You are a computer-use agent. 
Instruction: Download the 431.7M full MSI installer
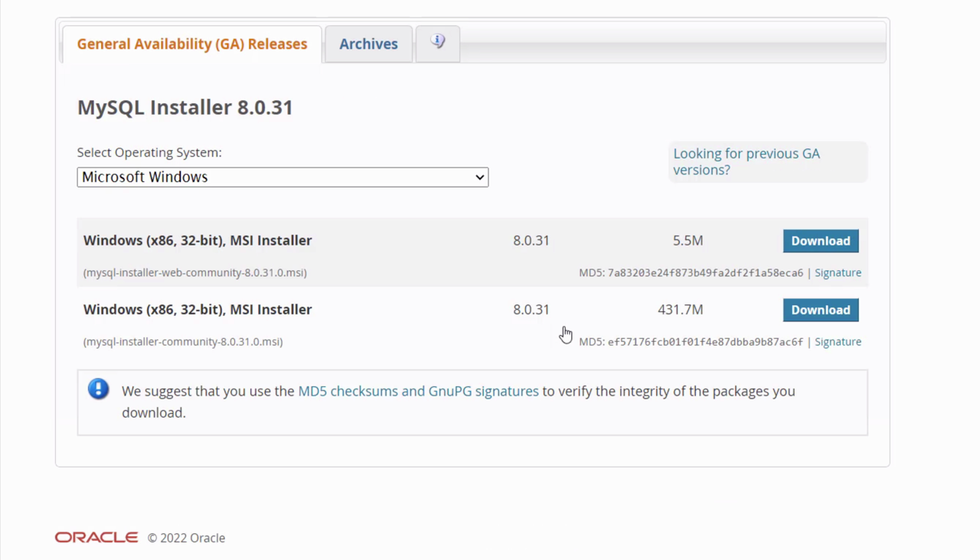coord(820,310)
